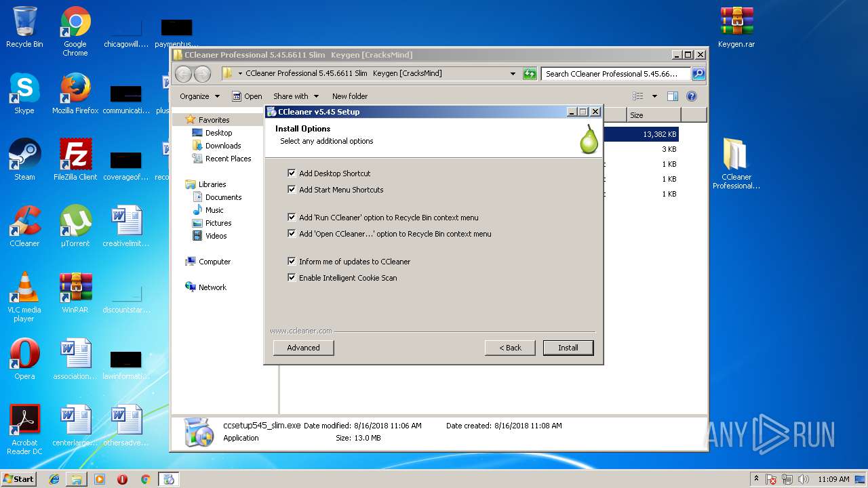The height and width of the screenshot is (488, 868).
Task: Open the Recycle Bin desktop icon
Action: [x=24, y=28]
